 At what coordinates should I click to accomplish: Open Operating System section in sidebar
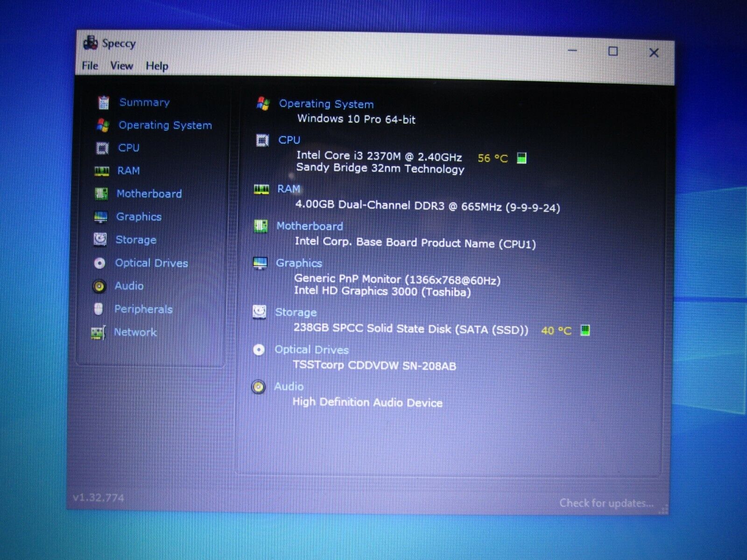coord(165,126)
